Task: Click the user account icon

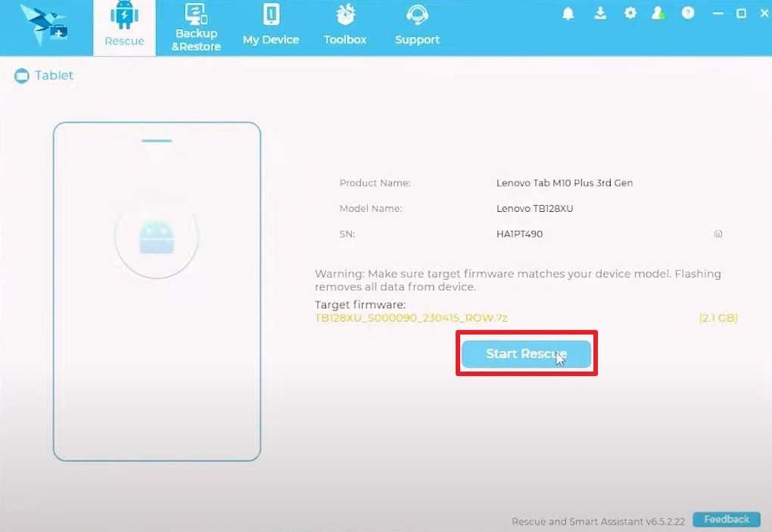Action: [658, 14]
